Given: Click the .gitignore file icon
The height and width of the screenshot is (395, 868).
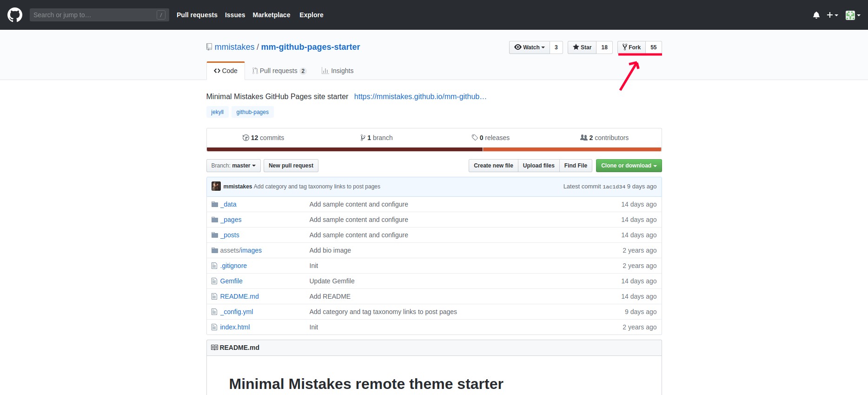Looking at the screenshot, I should (214, 266).
